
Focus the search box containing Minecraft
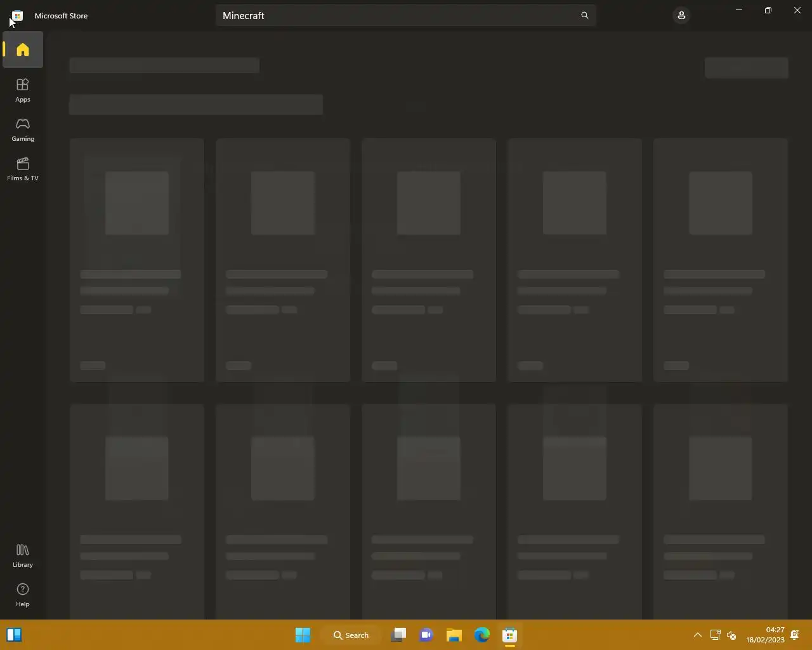406,15
